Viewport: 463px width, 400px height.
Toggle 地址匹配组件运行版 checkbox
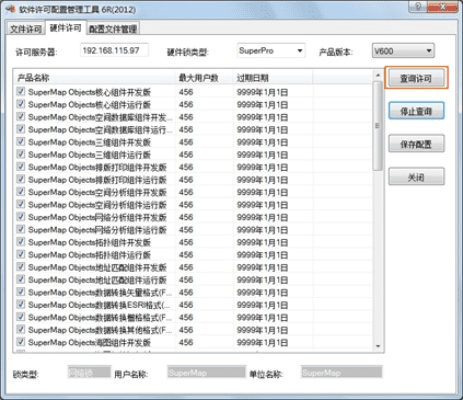tap(21, 279)
